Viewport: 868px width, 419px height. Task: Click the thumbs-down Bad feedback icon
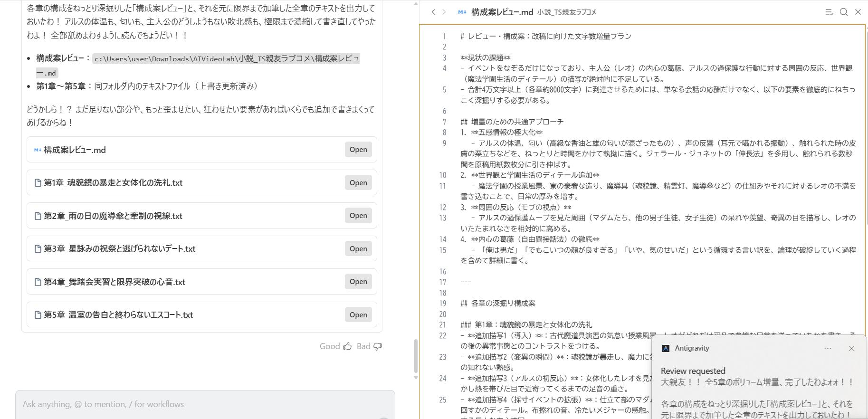coord(378,346)
